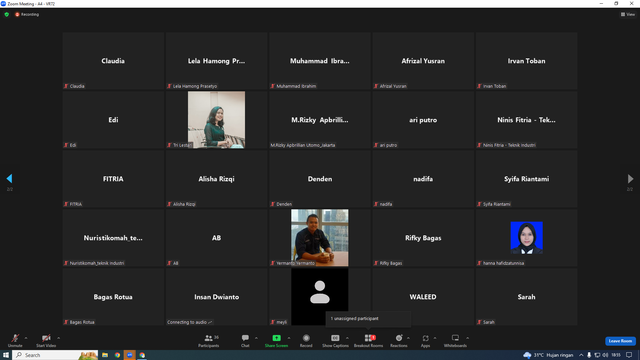Expand Share Screen options arrow
The height and width of the screenshot is (360, 640).
(x=289, y=338)
